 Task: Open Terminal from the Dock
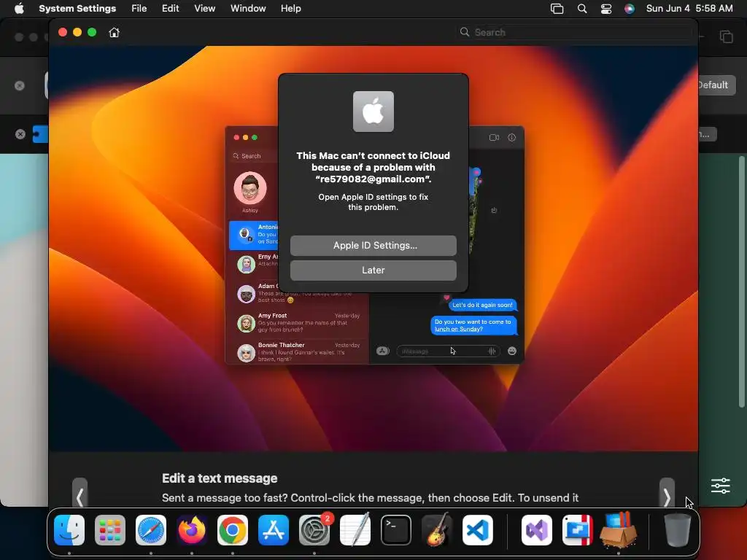396,530
